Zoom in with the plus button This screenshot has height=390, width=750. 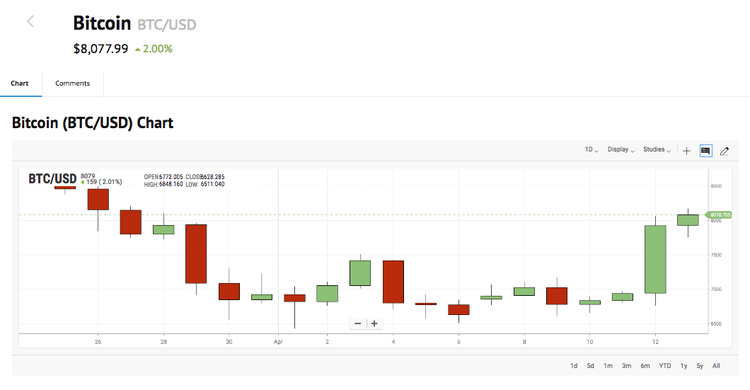coord(375,323)
